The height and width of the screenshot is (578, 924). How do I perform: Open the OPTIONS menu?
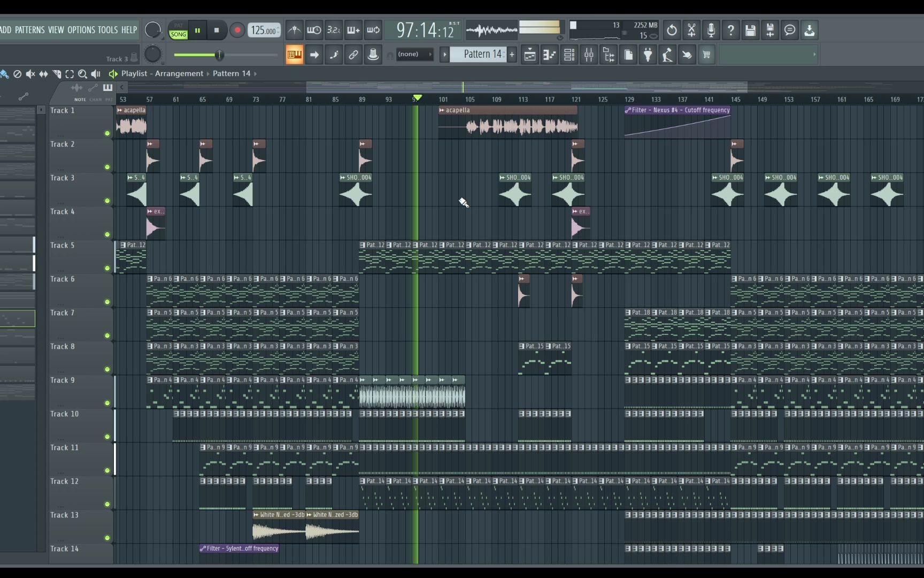point(81,30)
